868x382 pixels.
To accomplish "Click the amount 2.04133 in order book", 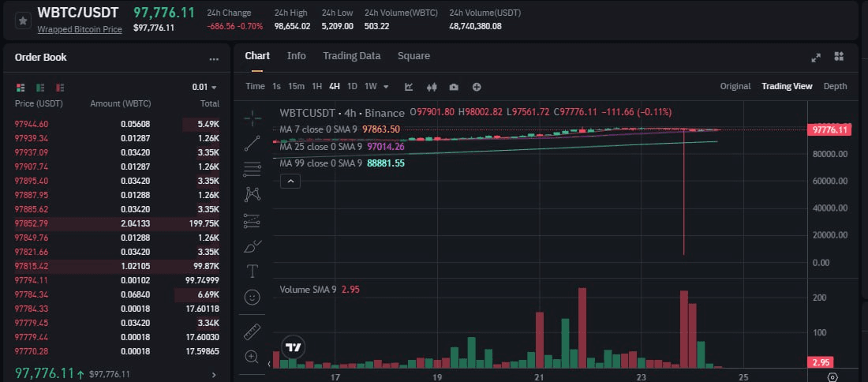I will tap(135, 223).
